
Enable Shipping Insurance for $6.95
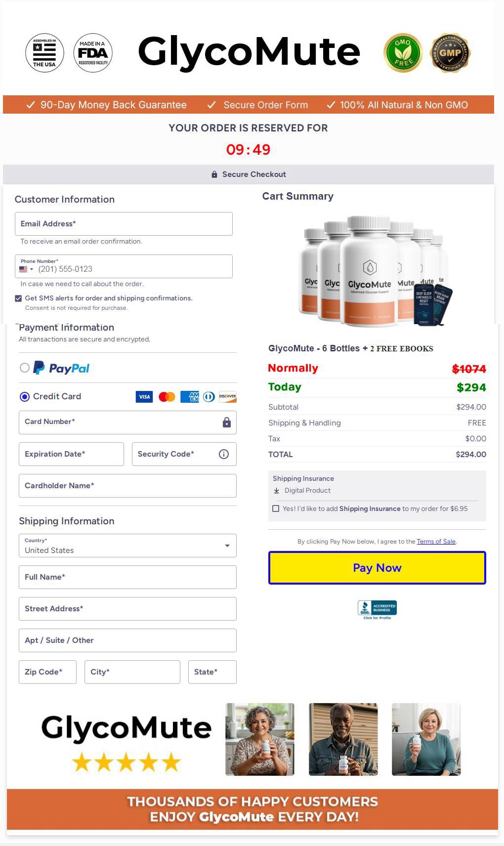(x=276, y=508)
